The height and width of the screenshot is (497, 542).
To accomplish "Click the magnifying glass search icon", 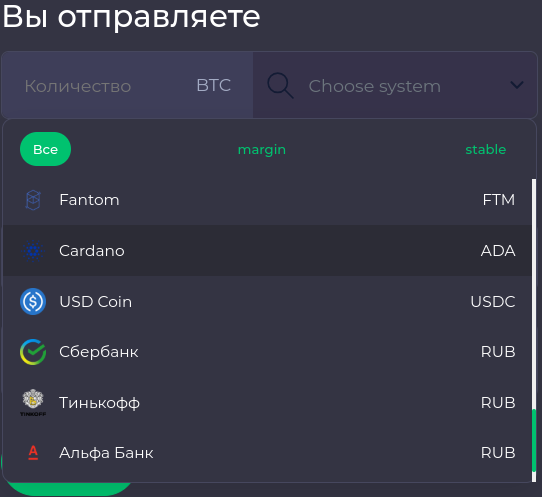I will (280, 86).
